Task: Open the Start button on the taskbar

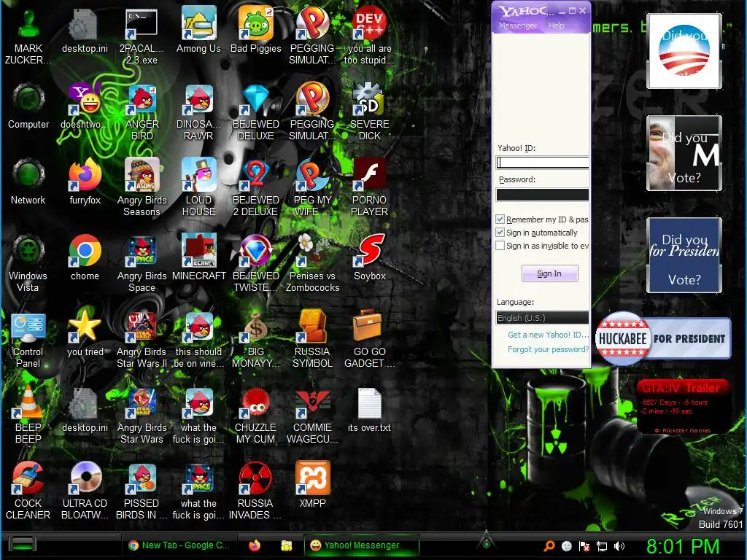Action: tap(23, 544)
